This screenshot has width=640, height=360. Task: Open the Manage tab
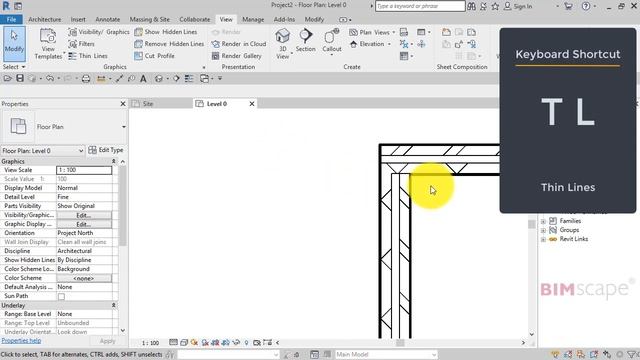(x=253, y=19)
